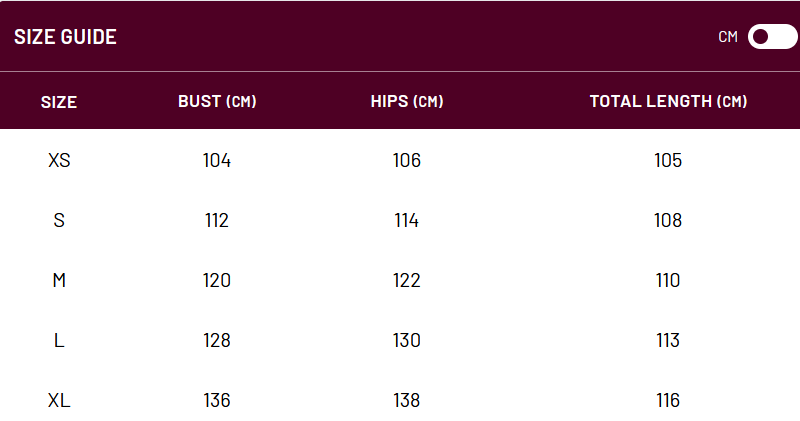Click the SIZE GUIDE heading
The height and width of the screenshot is (421, 800).
[65, 37]
